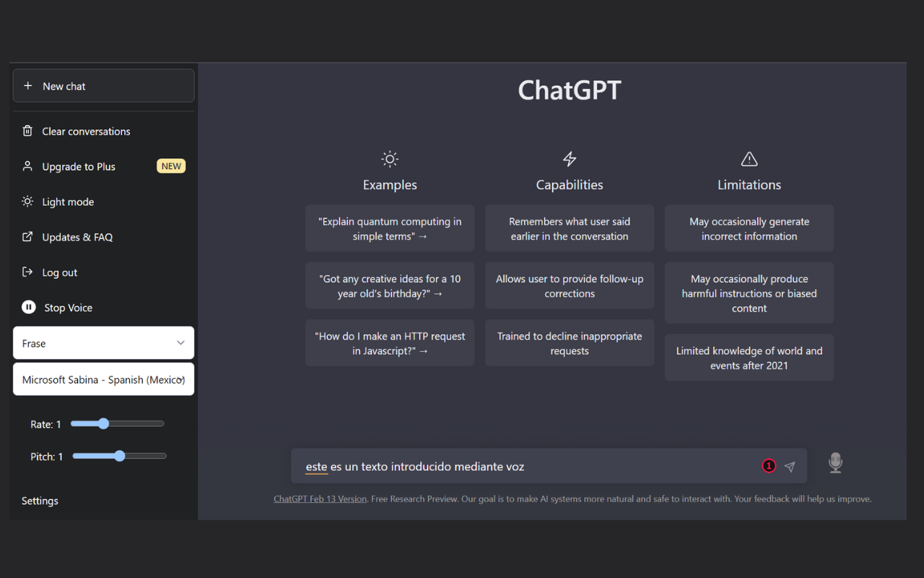Click the logout arrow icon

point(27,272)
